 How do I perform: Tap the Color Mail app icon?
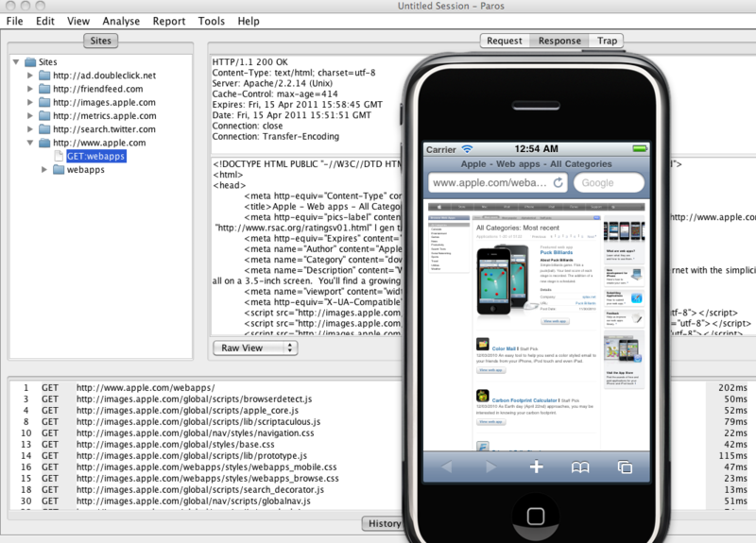(483, 344)
